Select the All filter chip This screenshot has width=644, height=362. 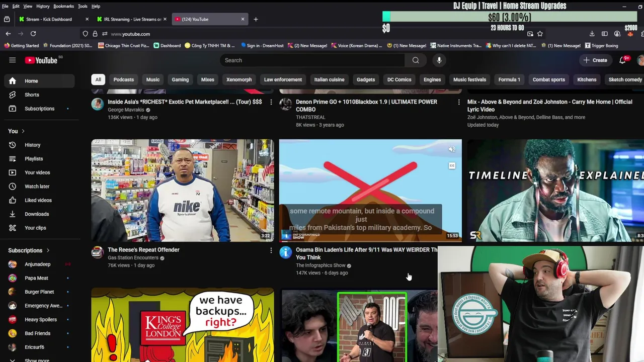(98, 79)
